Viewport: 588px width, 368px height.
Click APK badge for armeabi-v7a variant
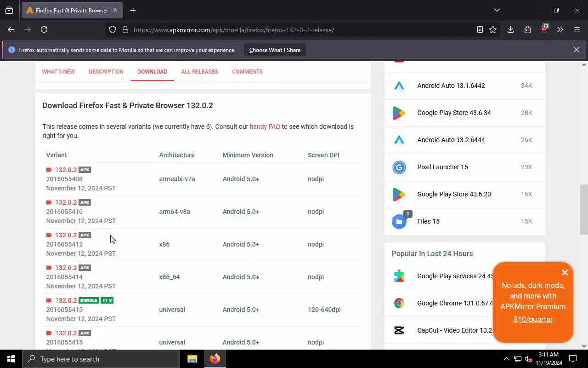point(85,170)
